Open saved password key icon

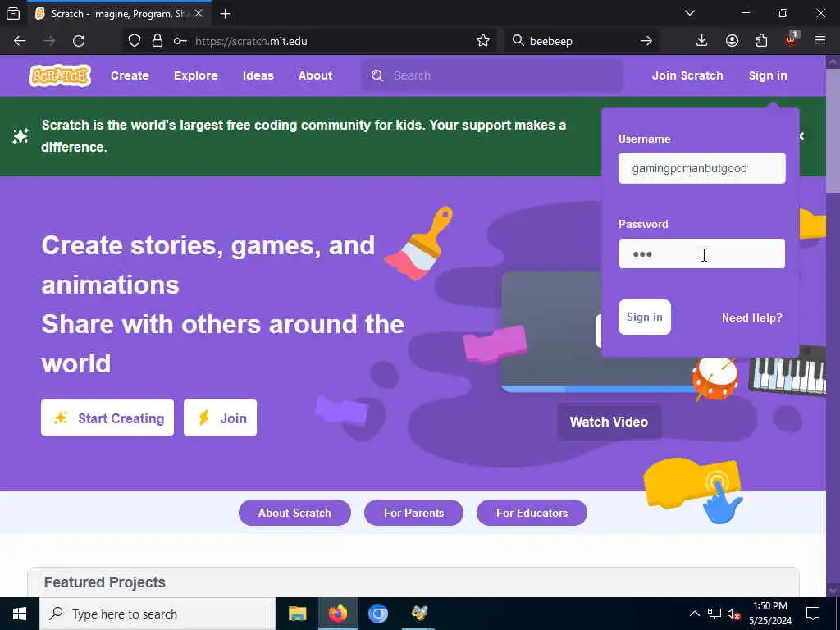180,41
